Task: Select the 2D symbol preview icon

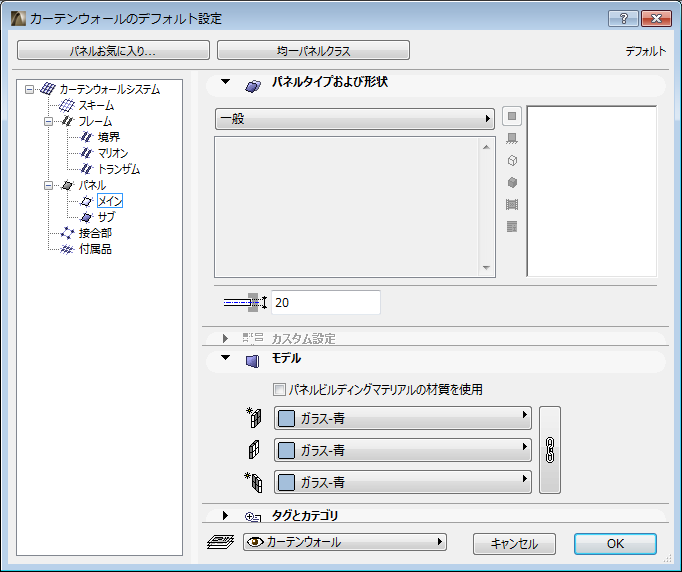Action: pyautogui.click(x=512, y=116)
